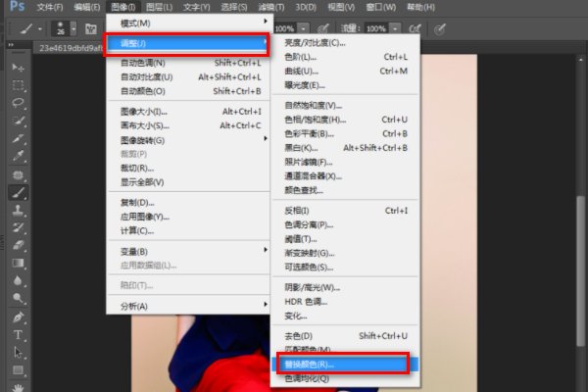The image size is (588, 392).
Task: Select the Brush tool in toolbox
Action: click(18, 193)
